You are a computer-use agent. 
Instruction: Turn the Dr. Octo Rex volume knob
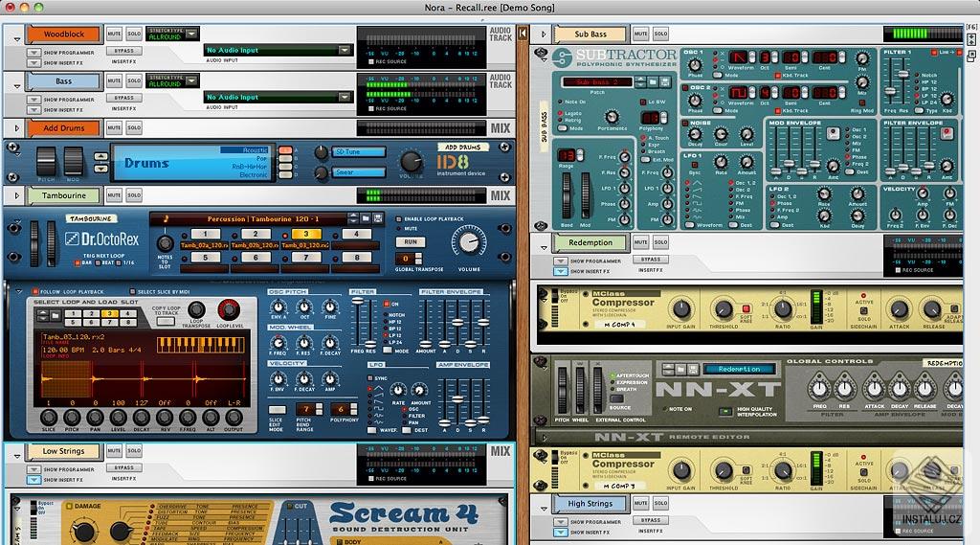pyautogui.click(x=469, y=241)
